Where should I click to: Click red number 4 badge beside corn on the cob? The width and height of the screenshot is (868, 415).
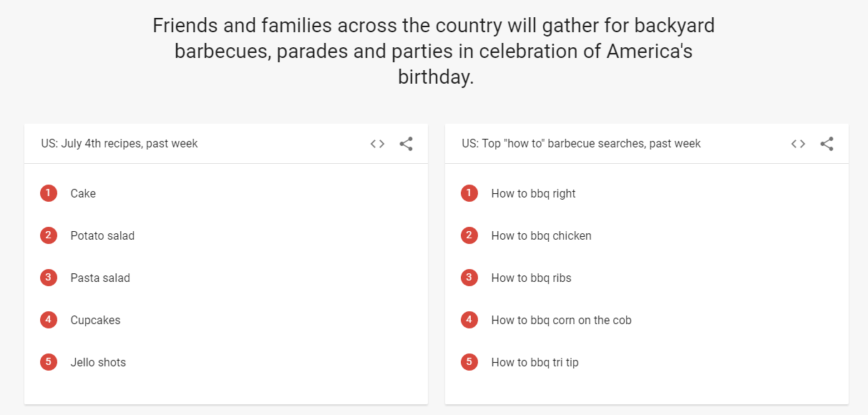tap(469, 320)
